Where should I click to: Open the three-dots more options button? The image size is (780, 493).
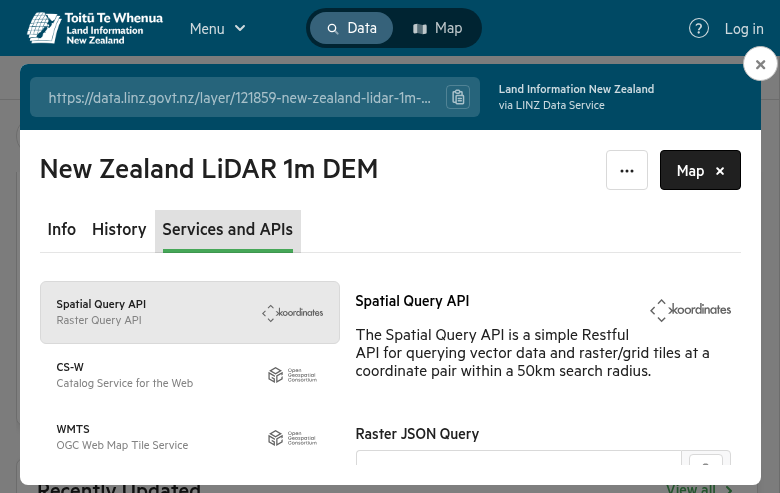click(627, 170)
